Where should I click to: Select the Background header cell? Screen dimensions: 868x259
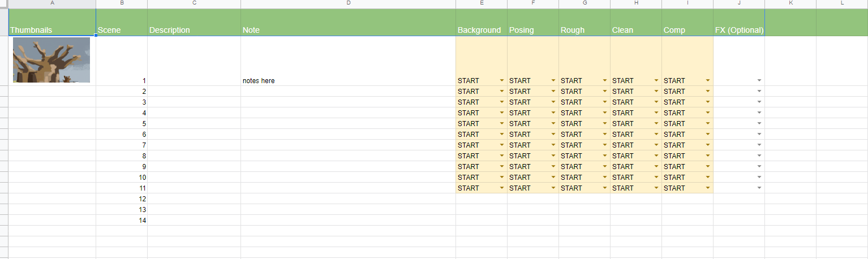(x=482, y=23)
